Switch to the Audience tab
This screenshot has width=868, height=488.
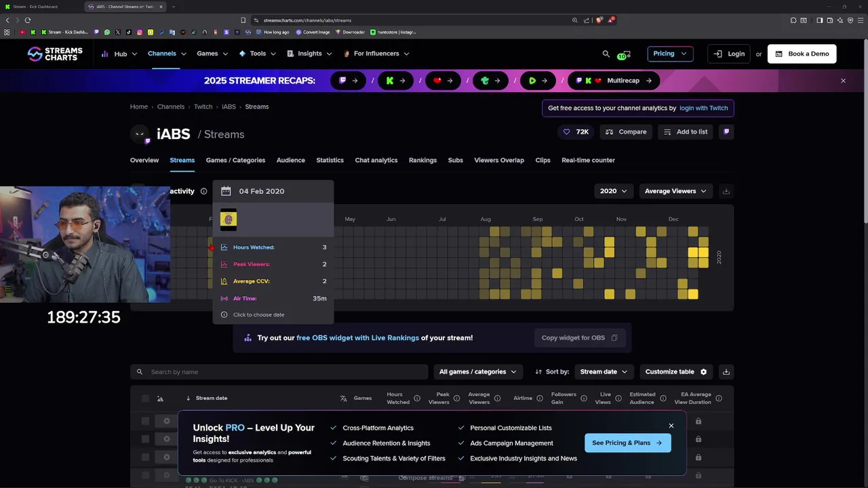coord(290,160)
